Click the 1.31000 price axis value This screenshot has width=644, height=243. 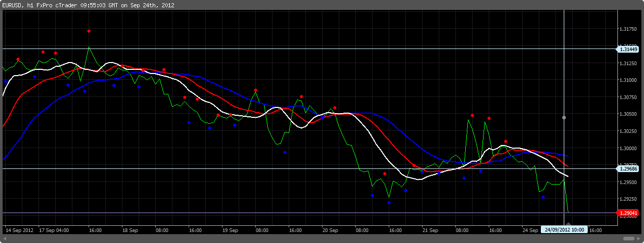coord(629,80)
